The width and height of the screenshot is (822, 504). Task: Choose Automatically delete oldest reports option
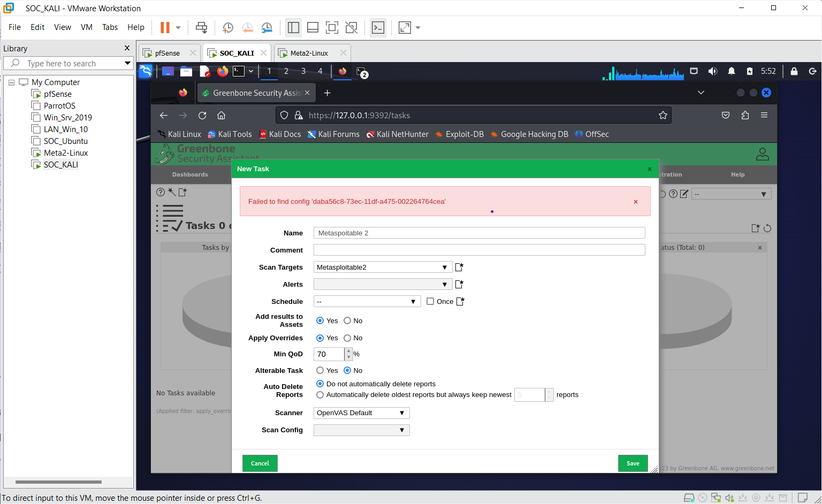point(320,395)
